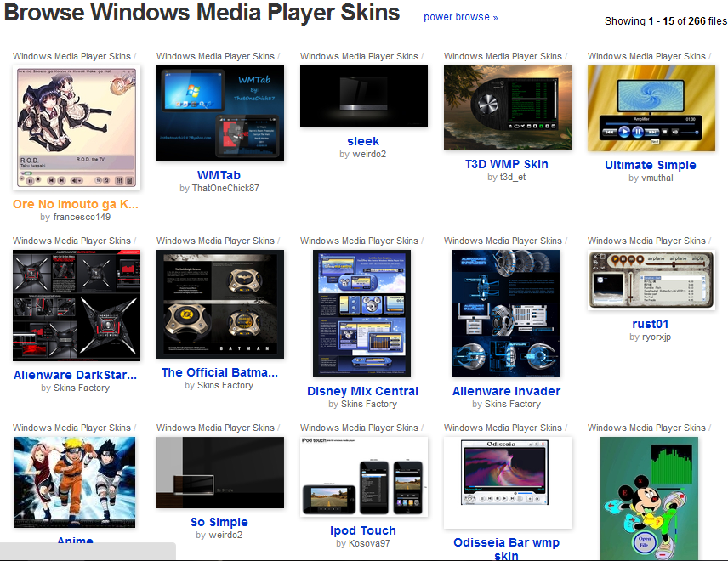
Task: View the sleek skin by weirdo2
Action: [x=362, y=141]
